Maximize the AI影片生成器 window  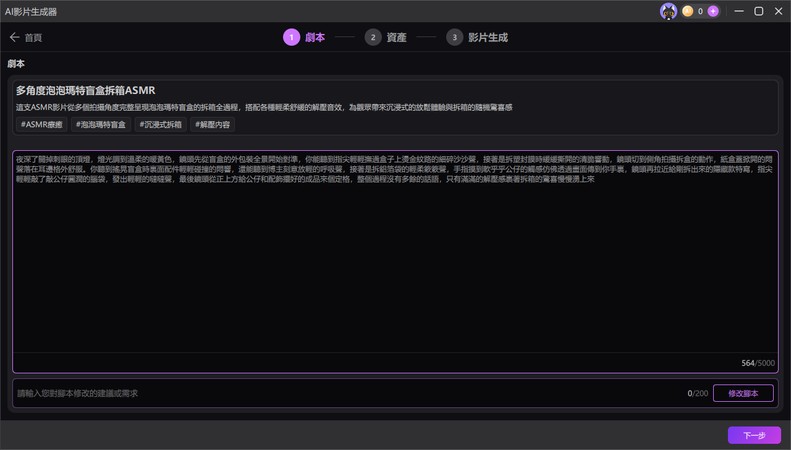coord(759,11)
